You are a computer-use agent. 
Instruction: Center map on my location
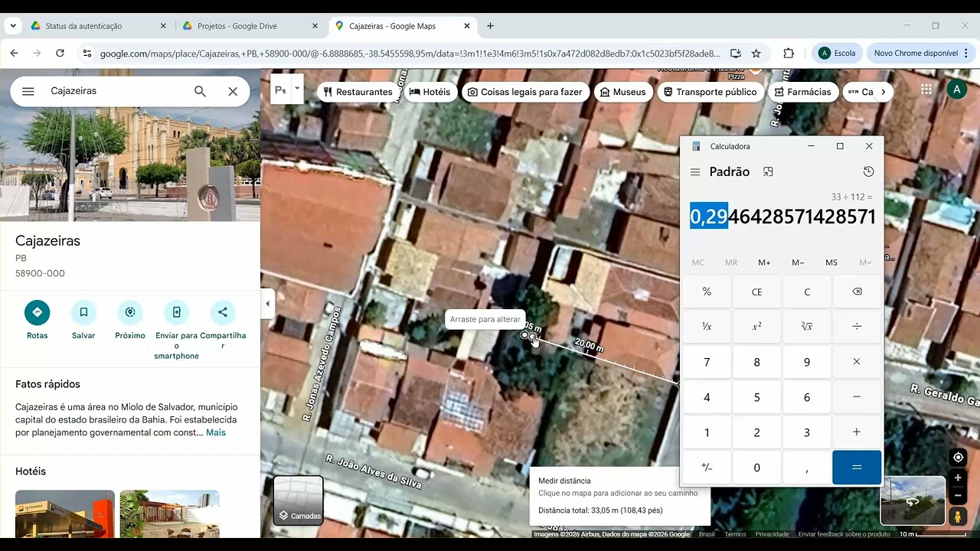coord(958,458)
